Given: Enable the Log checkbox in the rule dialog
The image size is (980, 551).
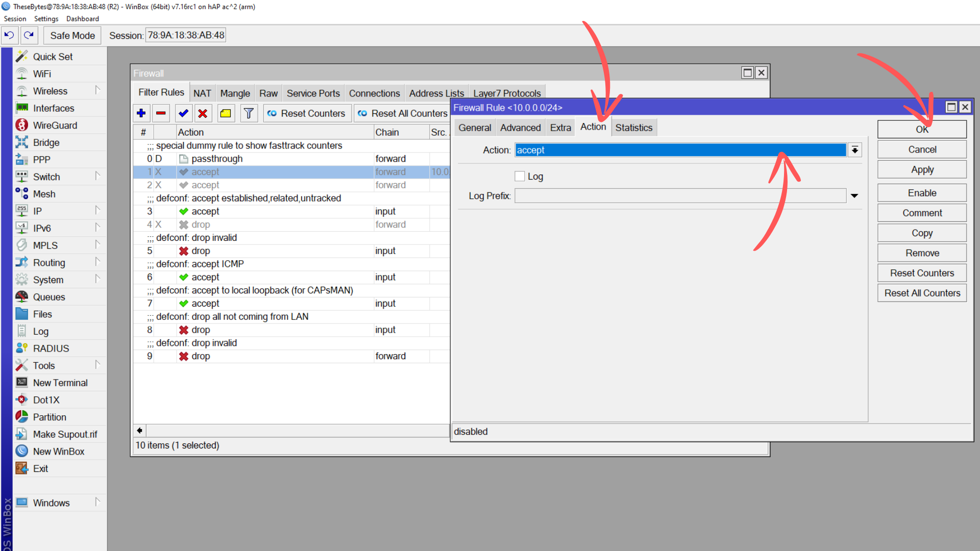Looking at the screenshot, I should point(521,176).
